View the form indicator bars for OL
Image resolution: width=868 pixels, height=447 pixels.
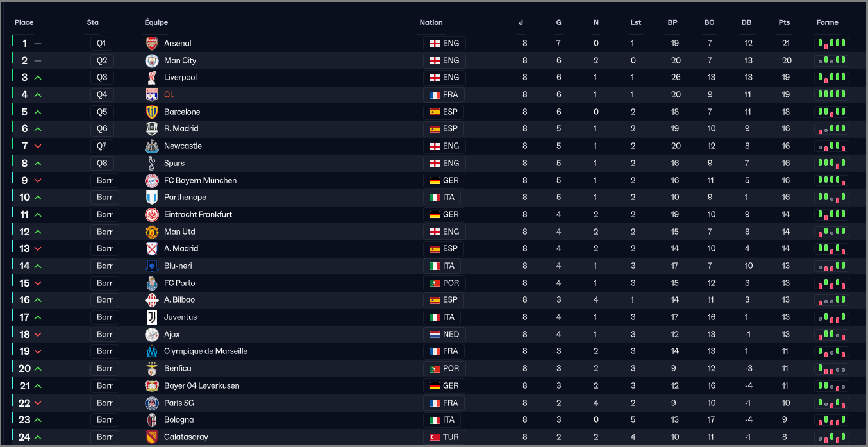(x=832, y=95)
